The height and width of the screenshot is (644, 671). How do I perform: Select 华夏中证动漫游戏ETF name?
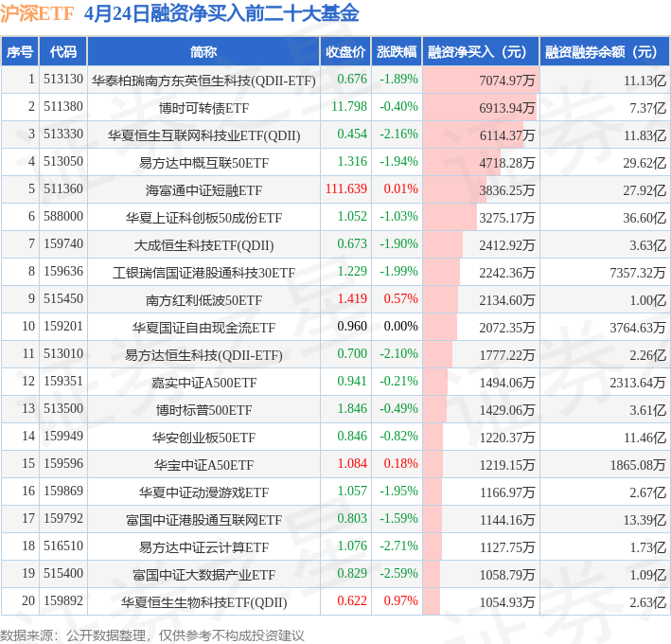click(x=203, y=492)
